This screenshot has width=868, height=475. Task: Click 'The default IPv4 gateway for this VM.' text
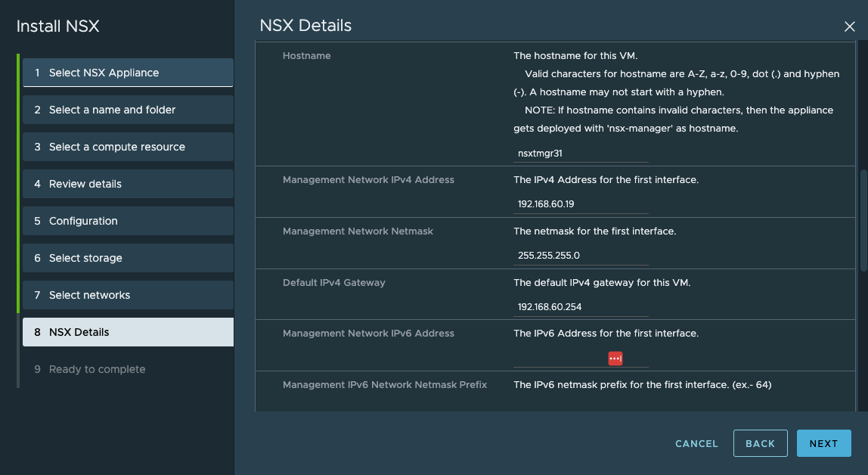click(x=602, y=283)
